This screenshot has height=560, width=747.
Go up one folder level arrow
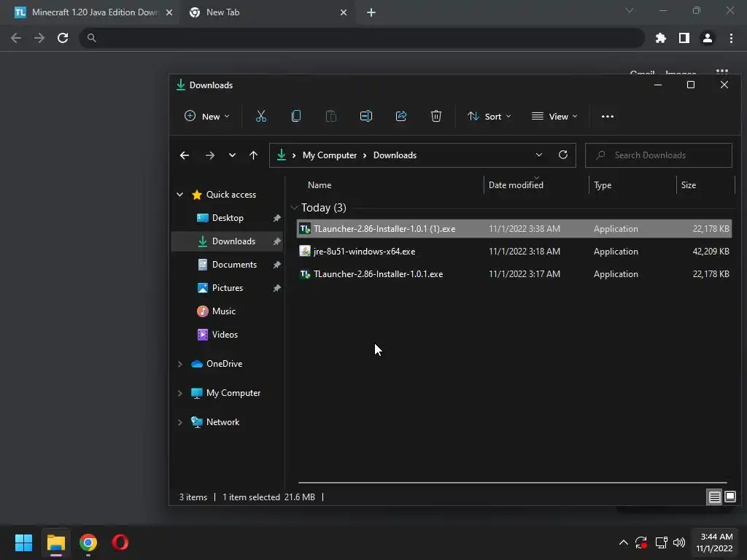pyautogui.click(x=253, y=155)
